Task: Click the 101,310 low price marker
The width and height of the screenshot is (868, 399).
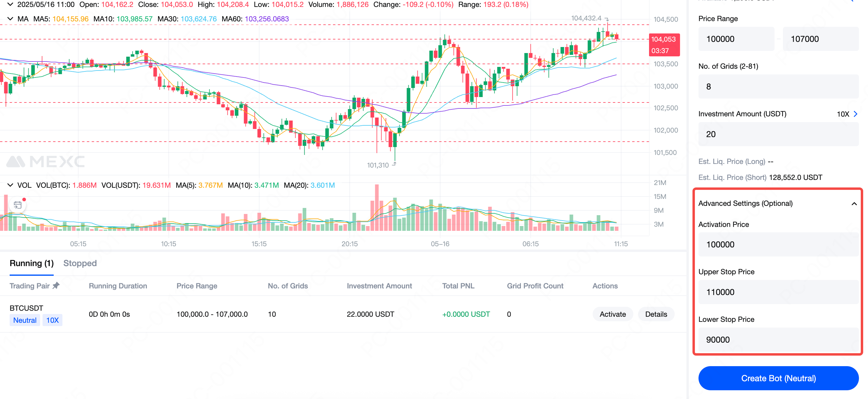Action: tap(378, 165)
